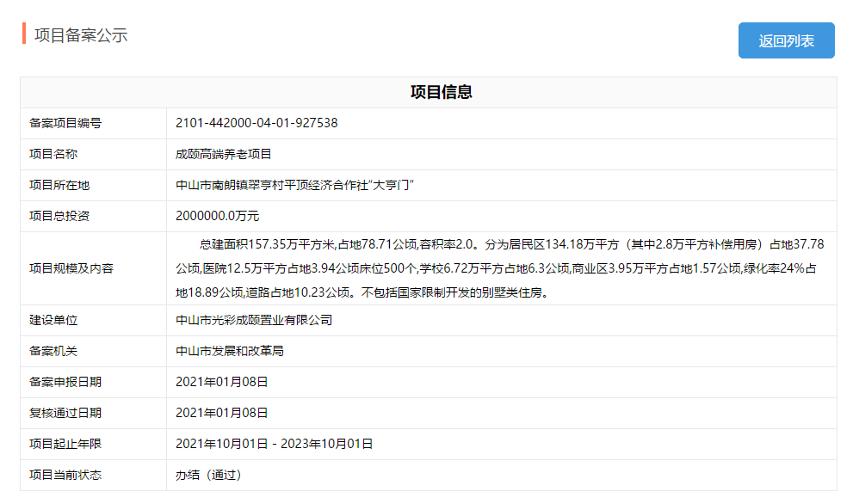Click the 项目名称 label cell
The height and width of the screenshot is (504, 859).
click(94, 154)
